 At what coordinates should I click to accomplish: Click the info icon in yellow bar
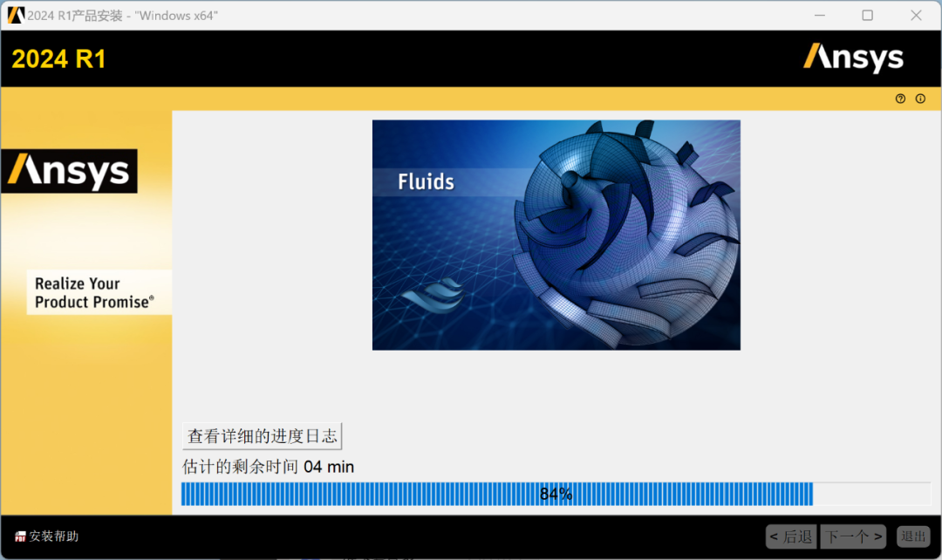pyautogui.click(x=920, y=99)
